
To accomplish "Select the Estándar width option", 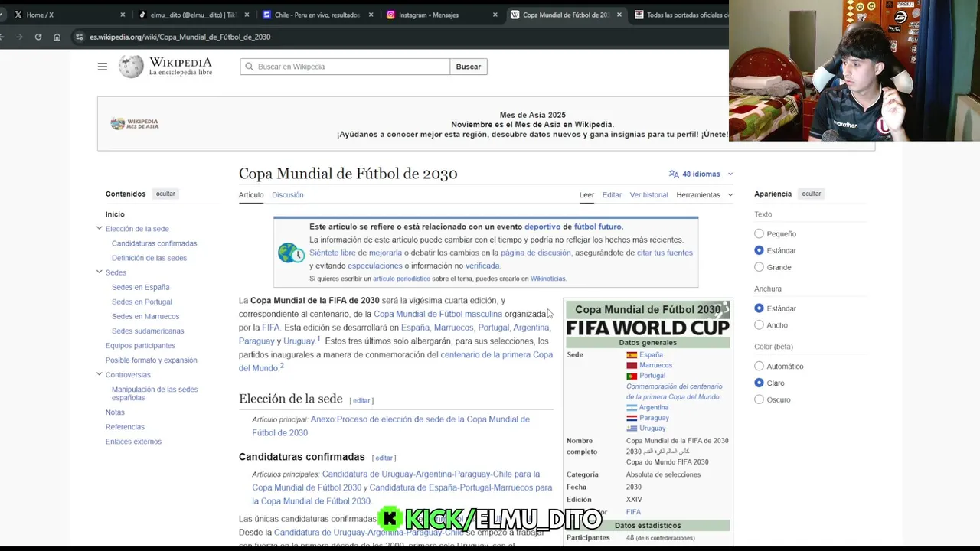I will point(759,308).
